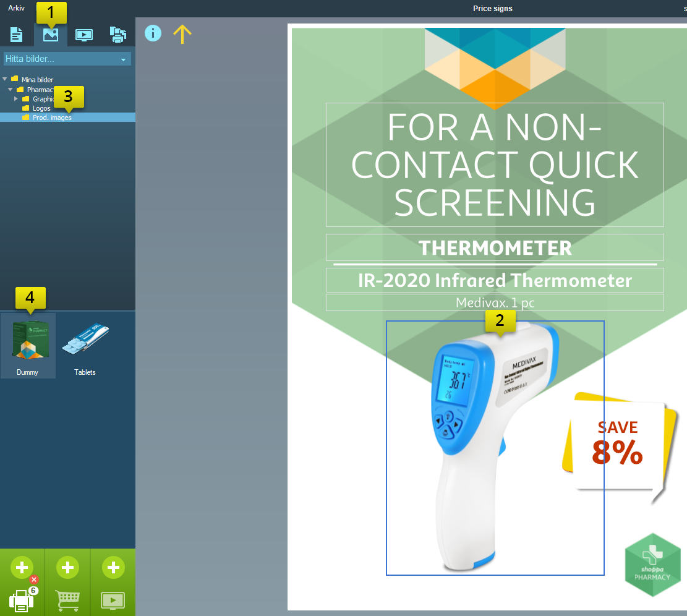This screenshot has width=687, height=616.
Task: Open the digital screen tab icon
Action: (84, 35)
